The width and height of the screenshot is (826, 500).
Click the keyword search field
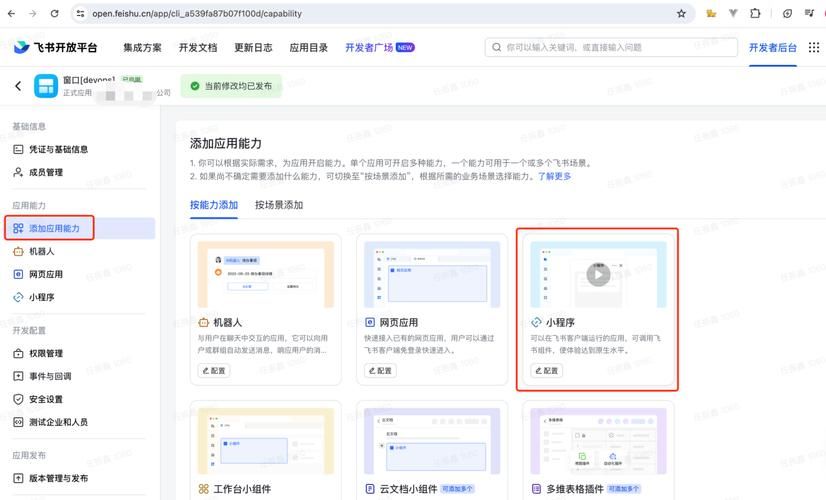611,47
